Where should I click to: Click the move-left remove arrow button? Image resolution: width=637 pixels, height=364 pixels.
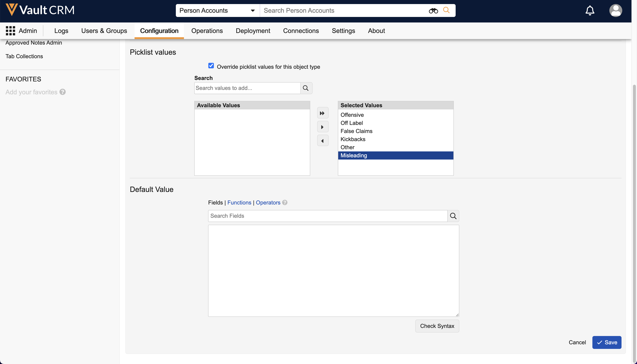point(322,141)
